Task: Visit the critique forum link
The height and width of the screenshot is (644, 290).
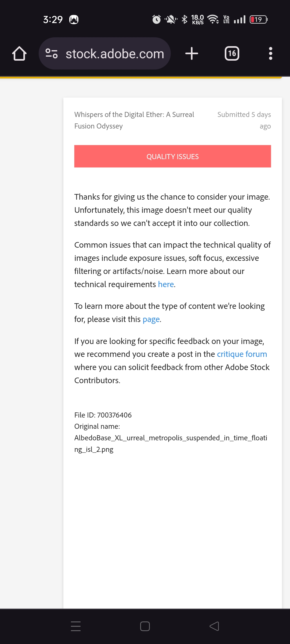Action: 241,354
